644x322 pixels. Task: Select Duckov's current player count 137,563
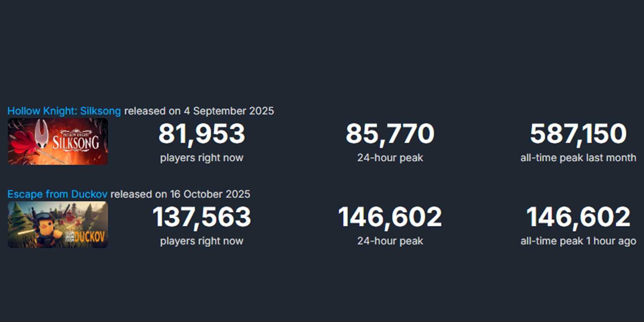(x=202, y=217)
